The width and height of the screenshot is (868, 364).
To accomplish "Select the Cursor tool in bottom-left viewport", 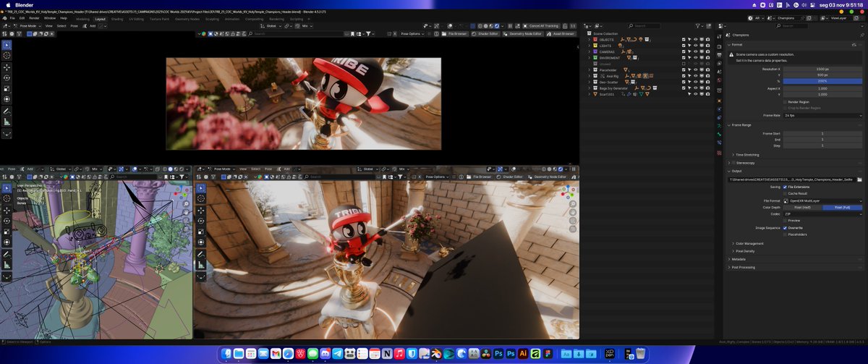I will coord(7,198).
